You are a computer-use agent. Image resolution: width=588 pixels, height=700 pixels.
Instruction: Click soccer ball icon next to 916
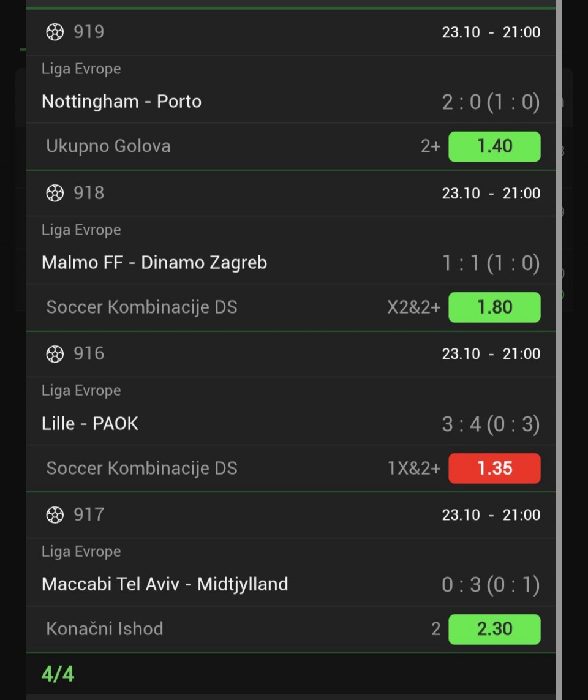click(55, 353)
